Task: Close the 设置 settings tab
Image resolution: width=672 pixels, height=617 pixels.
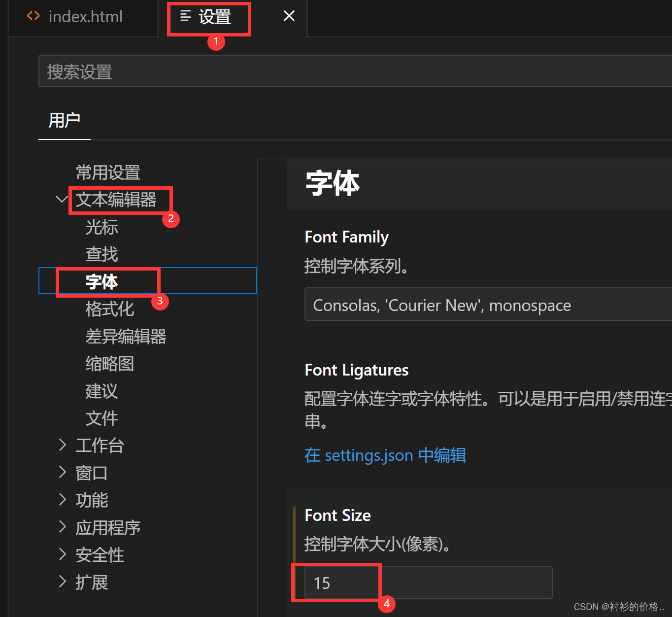Action: [289, 16]
